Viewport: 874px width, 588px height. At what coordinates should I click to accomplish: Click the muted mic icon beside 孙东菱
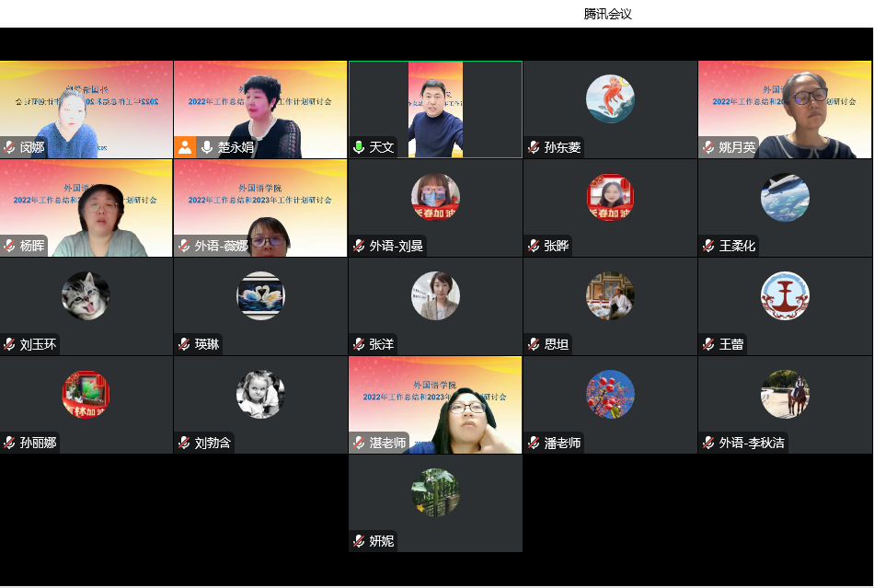(x=534, y=147)
